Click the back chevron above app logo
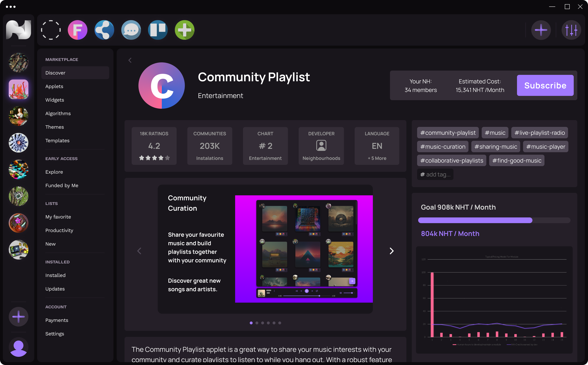Image resolution: width=588 pixels, height=365 pixels. click(130, 60)
